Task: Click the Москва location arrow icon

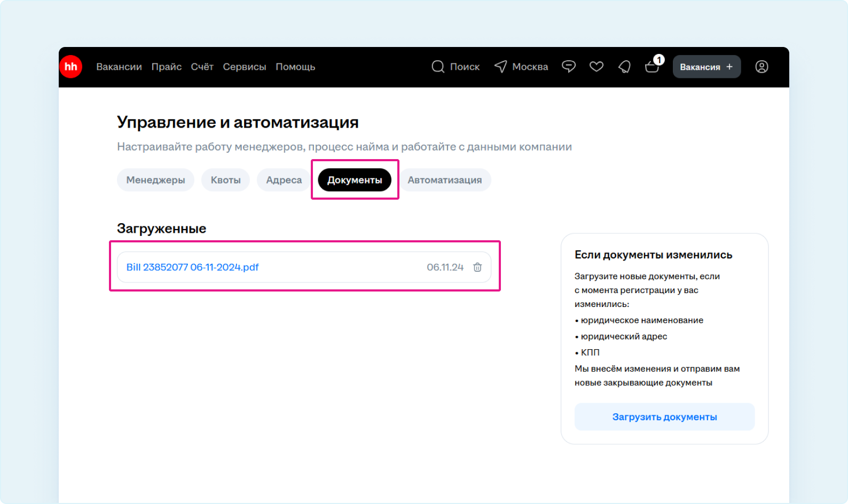Action: pos(500,67)
